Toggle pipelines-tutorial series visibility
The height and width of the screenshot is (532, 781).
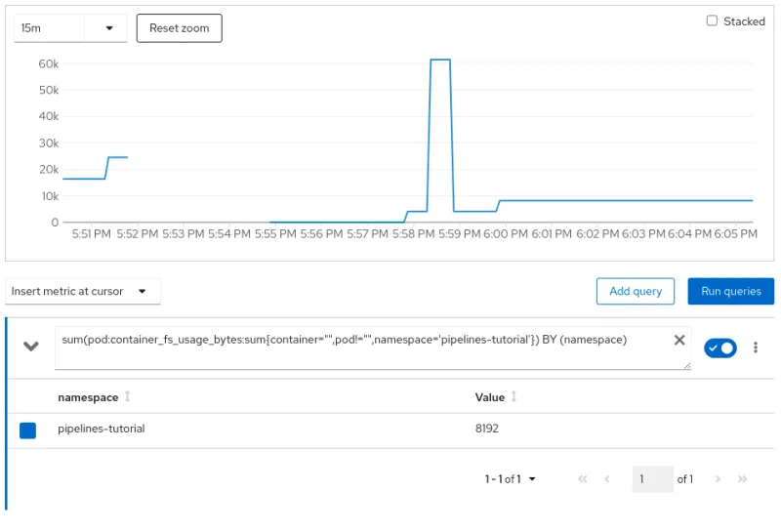(27, 430)
